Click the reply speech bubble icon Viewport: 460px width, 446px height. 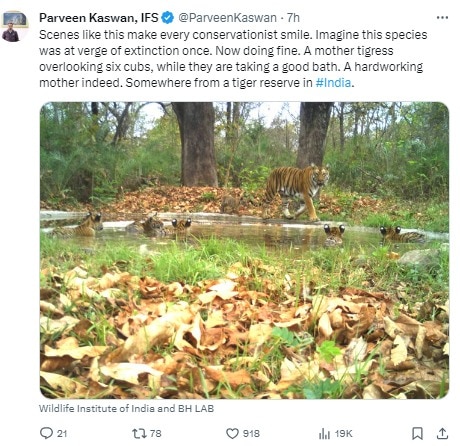[46, 433]
